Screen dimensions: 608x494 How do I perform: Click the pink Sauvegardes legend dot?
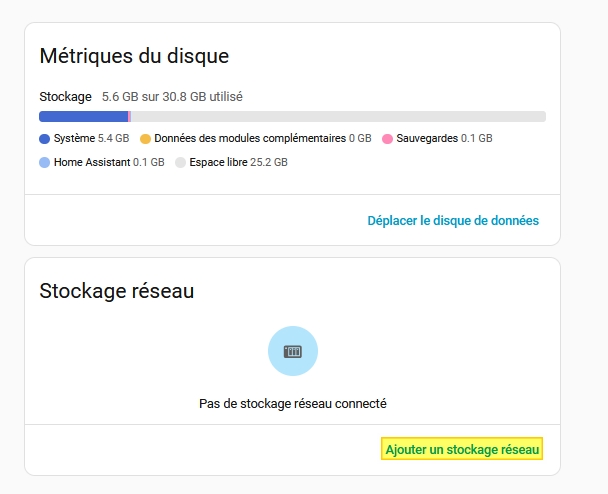[386, 138]
